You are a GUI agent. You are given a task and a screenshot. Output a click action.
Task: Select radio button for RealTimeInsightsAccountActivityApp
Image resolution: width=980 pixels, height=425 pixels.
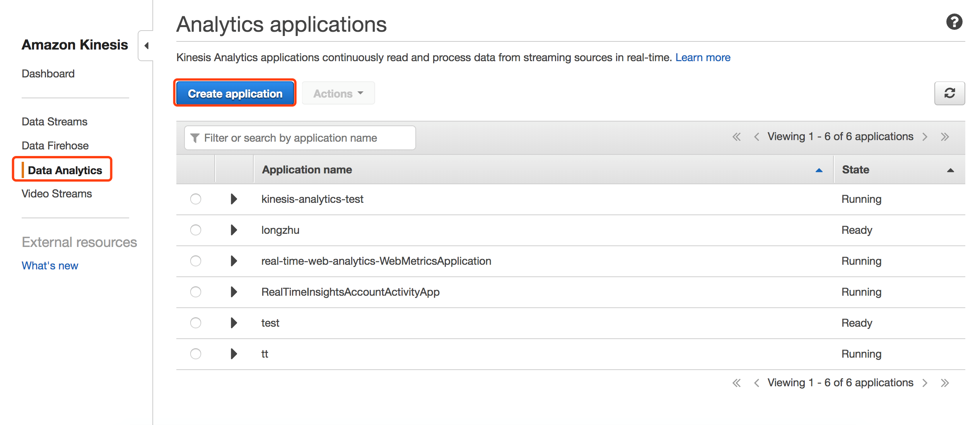tap(196, 292)
